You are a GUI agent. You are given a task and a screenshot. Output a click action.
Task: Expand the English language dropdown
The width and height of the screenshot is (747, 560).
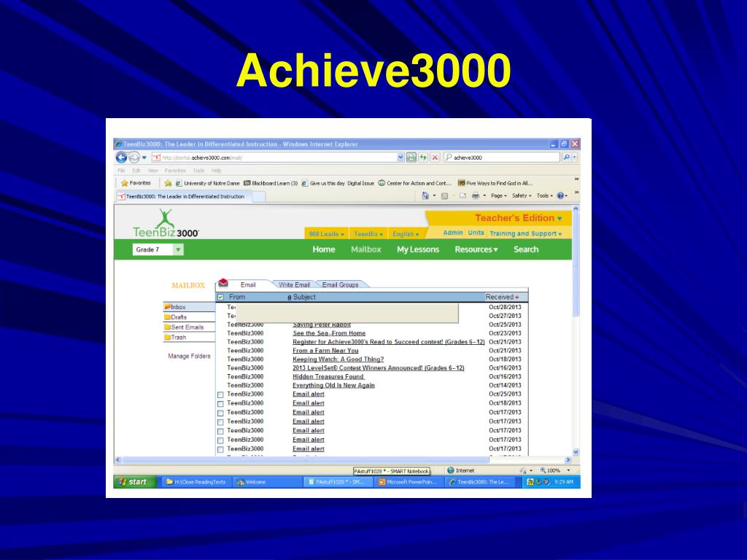pos(406,234)
